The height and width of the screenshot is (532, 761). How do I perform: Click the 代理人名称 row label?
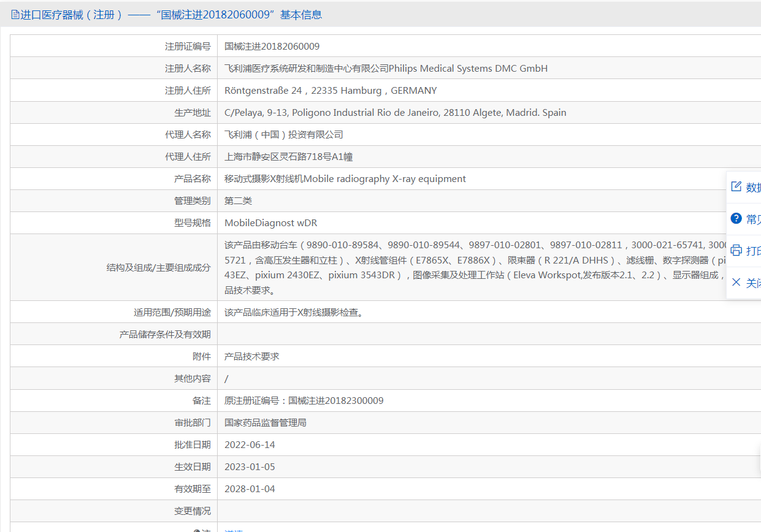click(188, 134)
